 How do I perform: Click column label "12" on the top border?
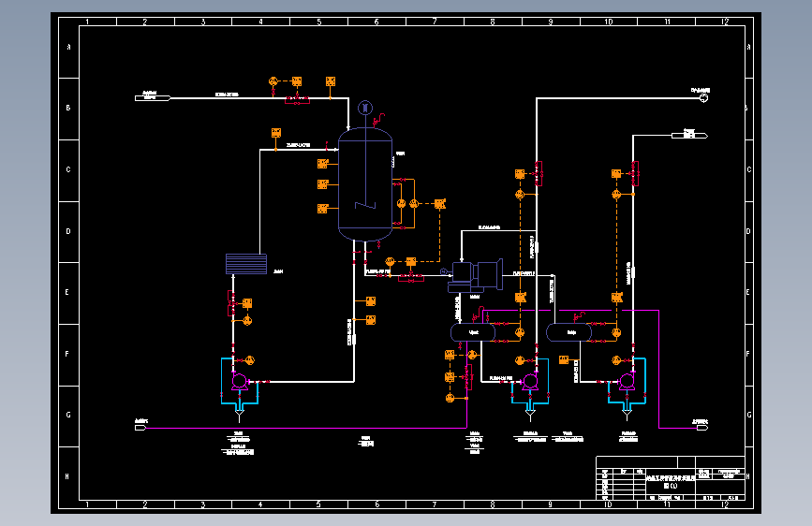click(725, 22)
